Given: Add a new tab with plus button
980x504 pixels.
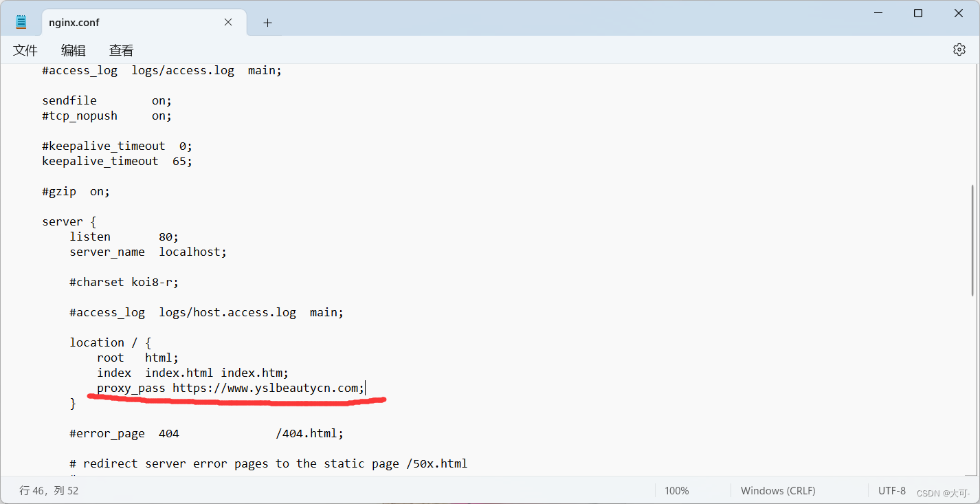Looking at the screenshot, I should pyautogui.click(x=267, y=23).
